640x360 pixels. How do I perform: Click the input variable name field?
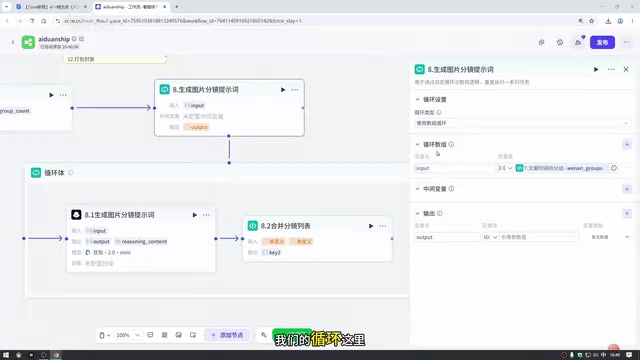[x=454, y=168]
